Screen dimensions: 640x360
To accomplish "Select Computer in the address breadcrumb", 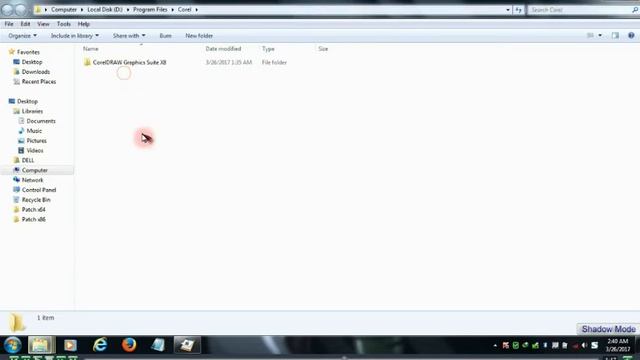I will tap(64, 9).
